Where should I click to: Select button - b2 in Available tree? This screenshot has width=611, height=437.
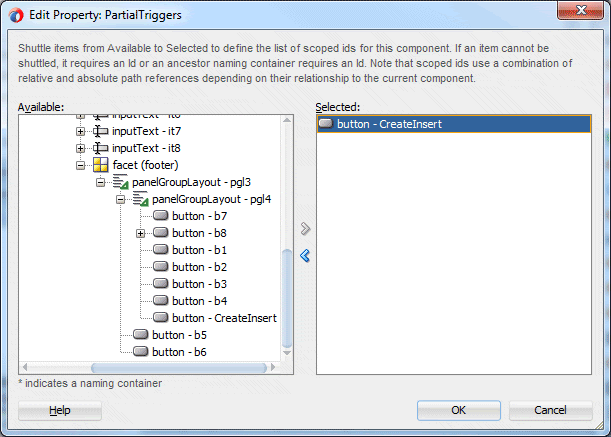tap(200, 267)
